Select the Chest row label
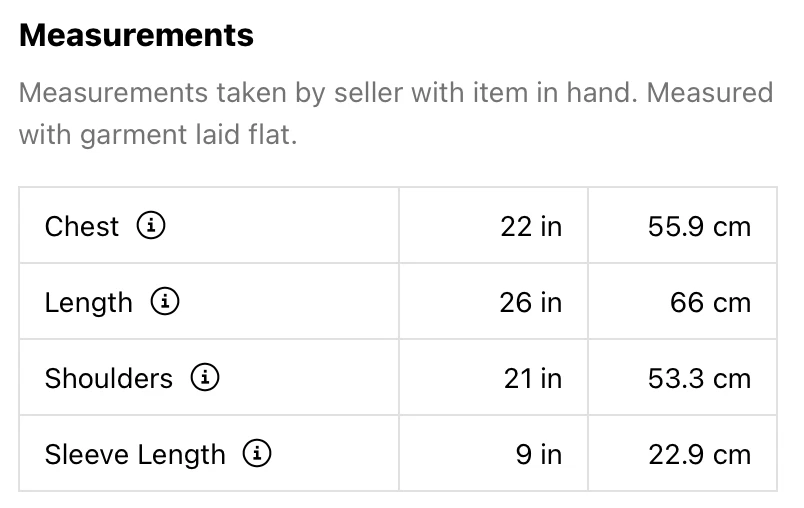The height and width of the screenshot is (508, 804). (x=82, y=226)
